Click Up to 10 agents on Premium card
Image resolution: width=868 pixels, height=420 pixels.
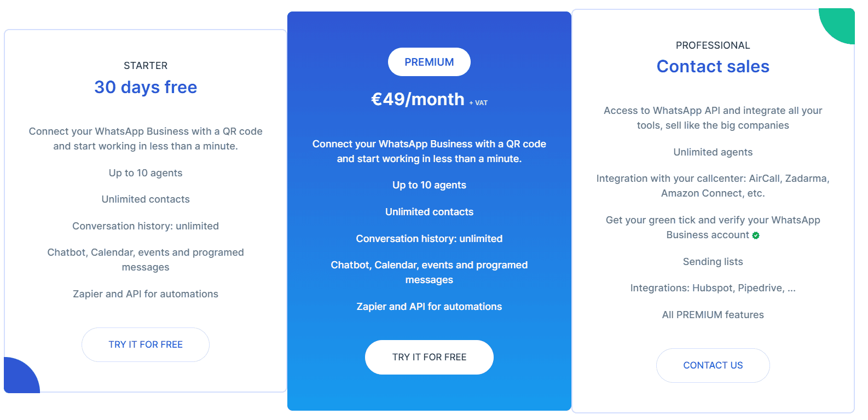(429, 185)
